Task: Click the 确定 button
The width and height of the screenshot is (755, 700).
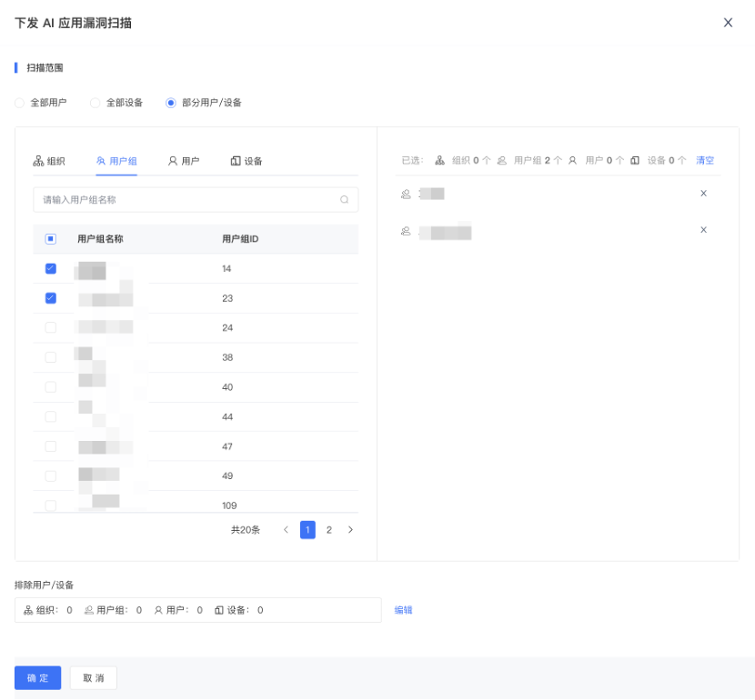Action: pyautogui.click(x=37, y=678)
